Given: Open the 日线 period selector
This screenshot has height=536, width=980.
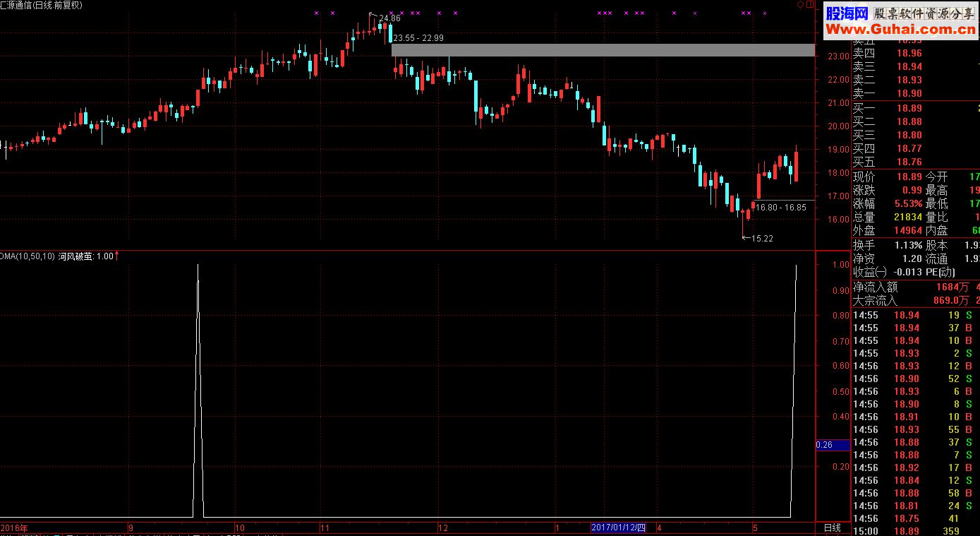Looking at the screenshot, I should pos(833,528).
